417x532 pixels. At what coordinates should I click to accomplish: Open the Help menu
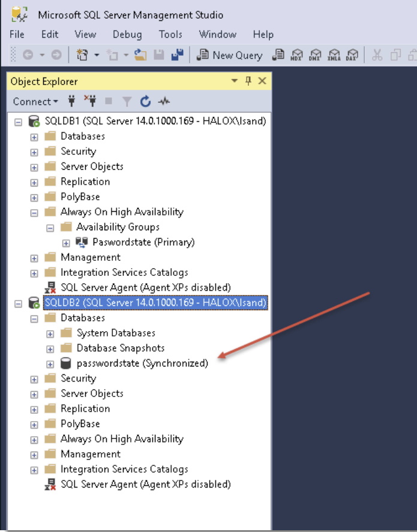pyautogui.click(x=263, y=34)
